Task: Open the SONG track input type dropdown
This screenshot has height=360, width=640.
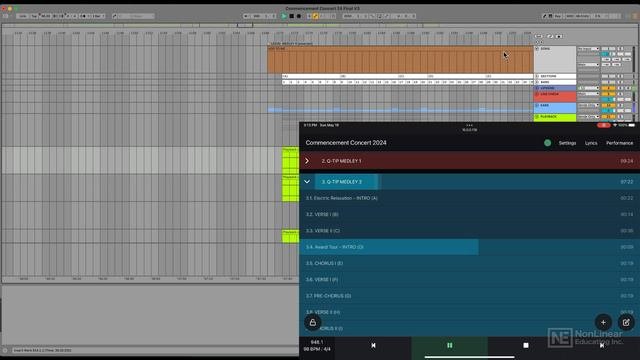Action: point(588,49)
